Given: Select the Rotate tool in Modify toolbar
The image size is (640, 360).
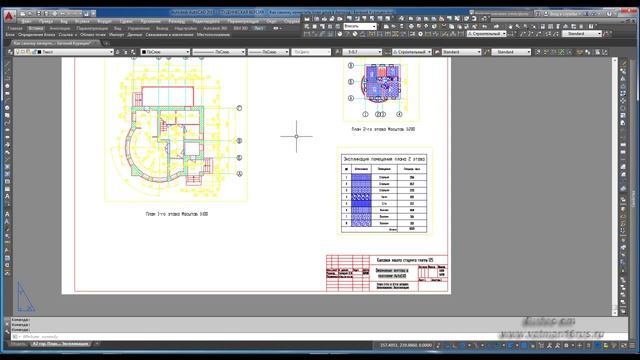Looking at the screenshot, I should 623,108.
